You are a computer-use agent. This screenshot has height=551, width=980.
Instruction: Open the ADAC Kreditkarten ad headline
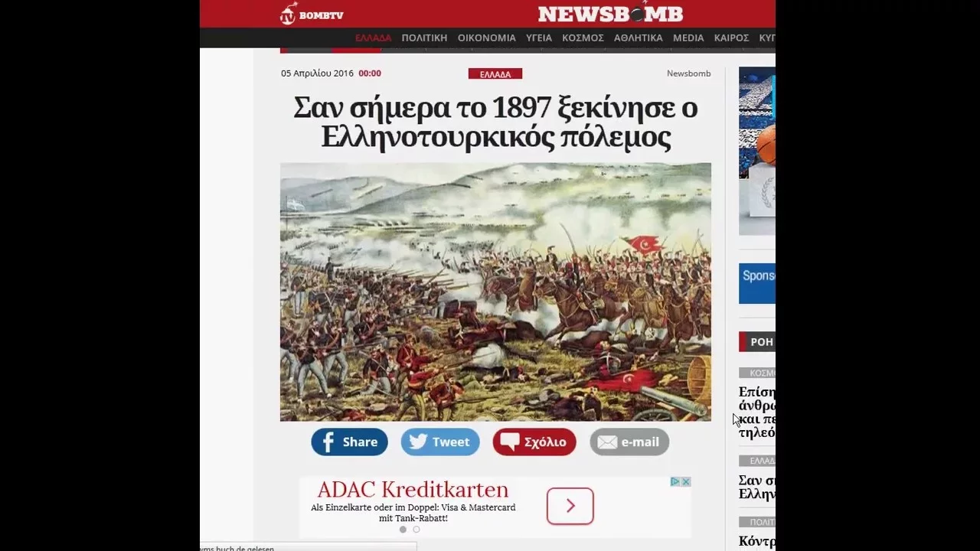(x=413, y=490)
